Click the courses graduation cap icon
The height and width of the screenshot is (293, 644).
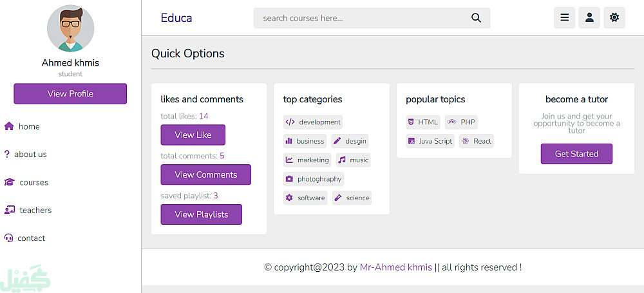(9, 182)
